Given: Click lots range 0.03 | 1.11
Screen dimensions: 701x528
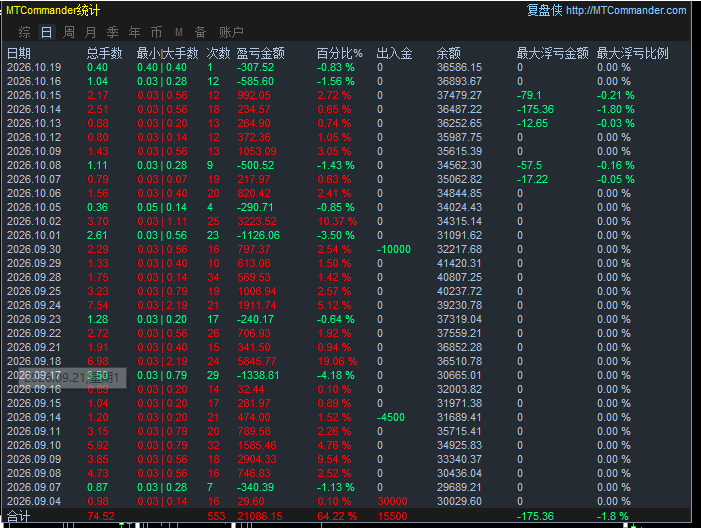Looking at the screenshot, I should (x=162, y=221).
